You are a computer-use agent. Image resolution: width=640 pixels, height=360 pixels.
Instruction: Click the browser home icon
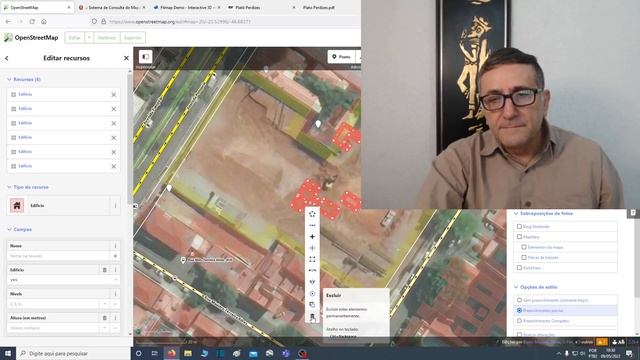(x=44, y=22)
